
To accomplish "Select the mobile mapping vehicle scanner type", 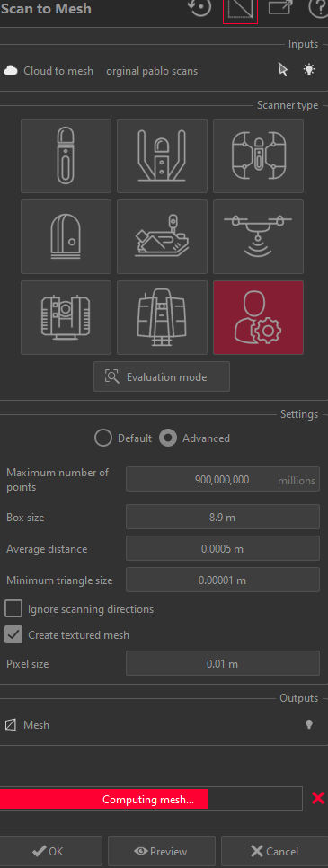I will 162,236.
